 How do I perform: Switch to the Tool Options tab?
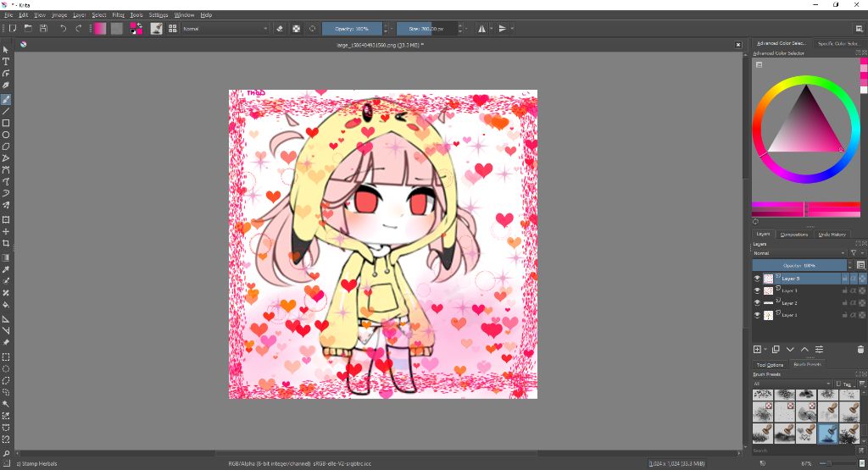pos(770,365)
